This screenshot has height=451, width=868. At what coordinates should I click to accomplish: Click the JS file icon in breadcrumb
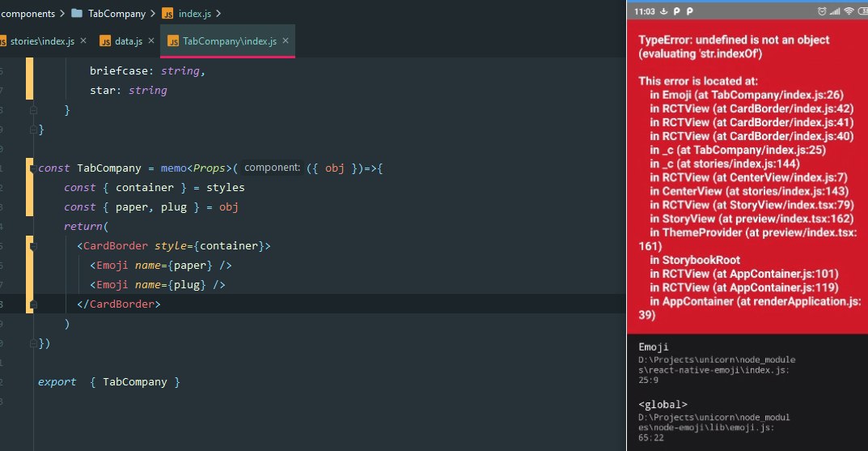(x=167, y=13)
